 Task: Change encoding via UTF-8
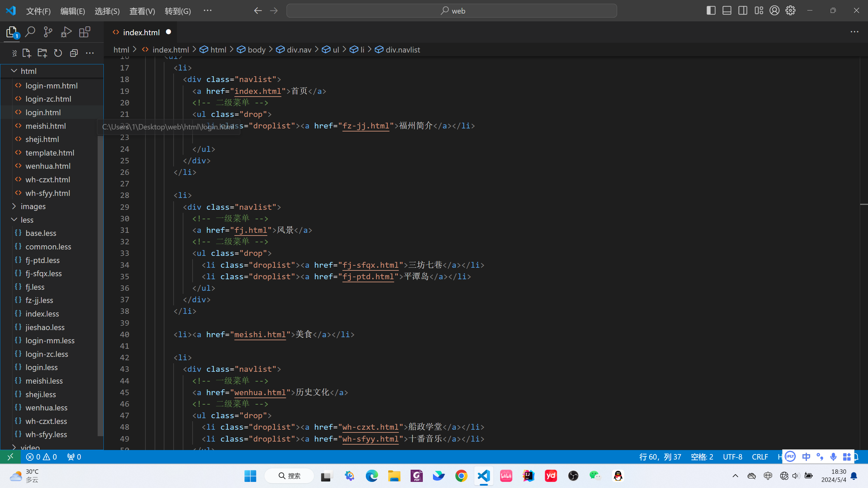click(732, 457)
